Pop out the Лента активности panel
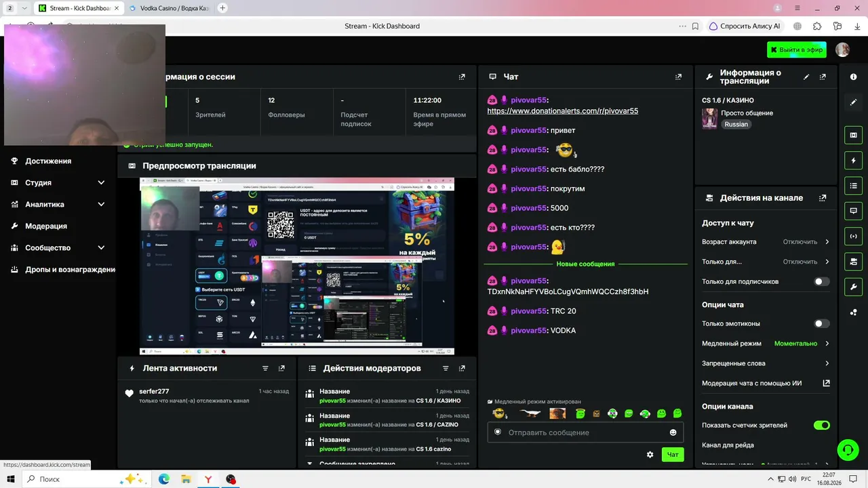868x488 pixels. coord(281,369)
